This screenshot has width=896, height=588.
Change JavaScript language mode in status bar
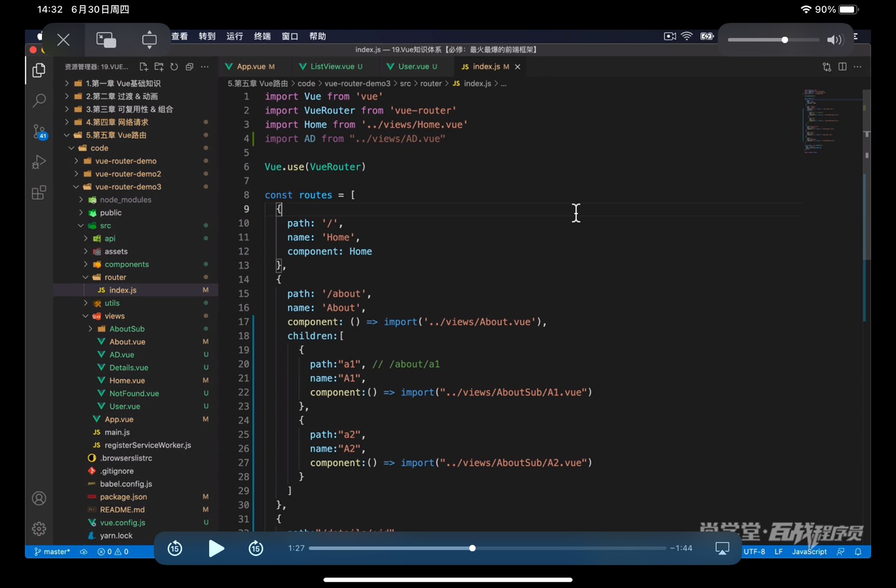pyautogui.click(x=809, y=552)
